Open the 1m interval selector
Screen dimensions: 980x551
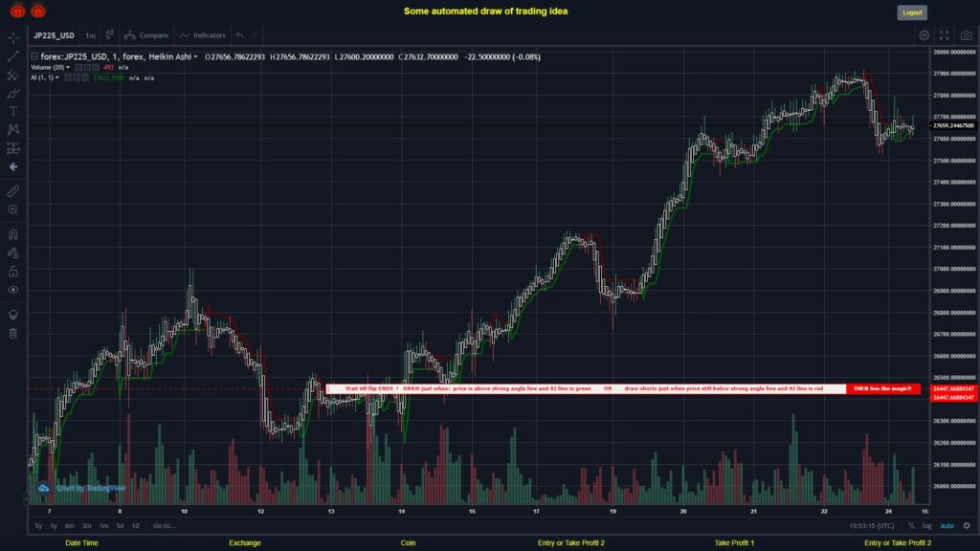click(91, 35)
